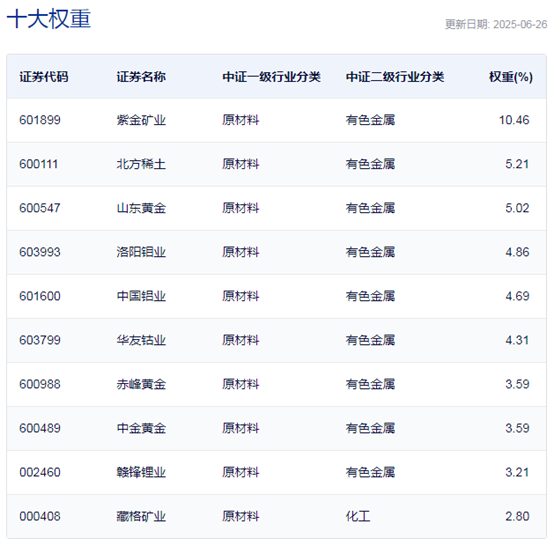The height and width of the screenshot is (546, 554).
Task: Click 有色金属 in the 中国铝业 row
Action: [370, 296]
